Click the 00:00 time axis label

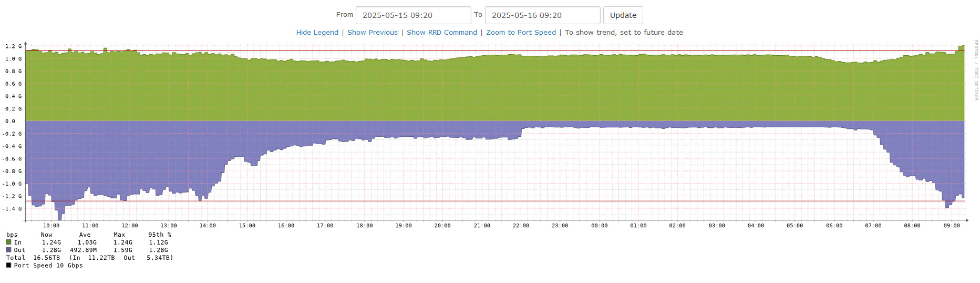(x=599, y=226)
